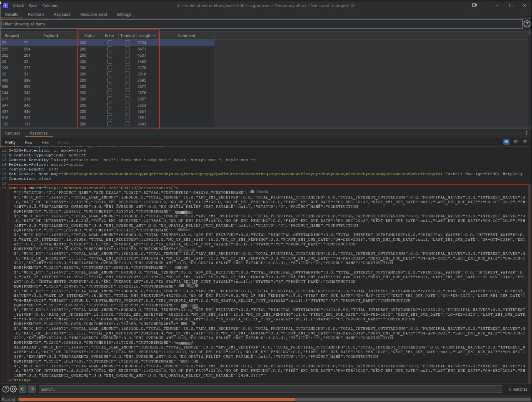
Task: Toggle Timeout checkbox for request 555
Action: 127,49
